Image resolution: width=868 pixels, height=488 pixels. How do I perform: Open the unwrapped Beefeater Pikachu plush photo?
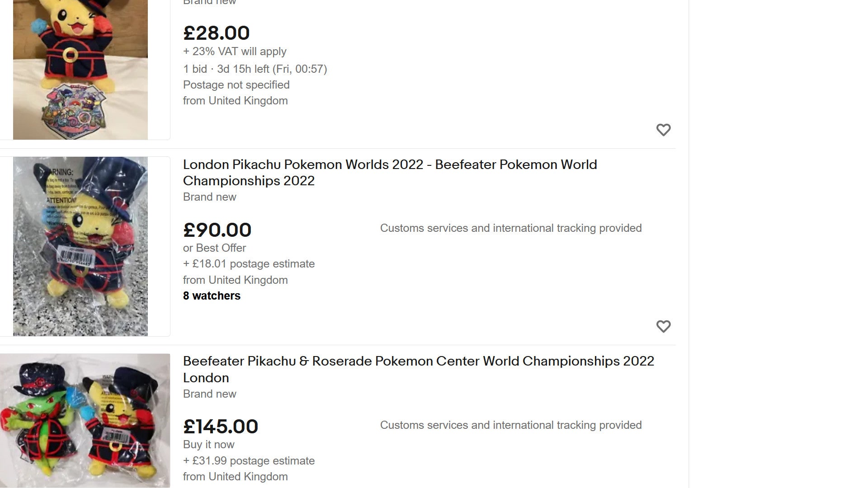[80, 70]
